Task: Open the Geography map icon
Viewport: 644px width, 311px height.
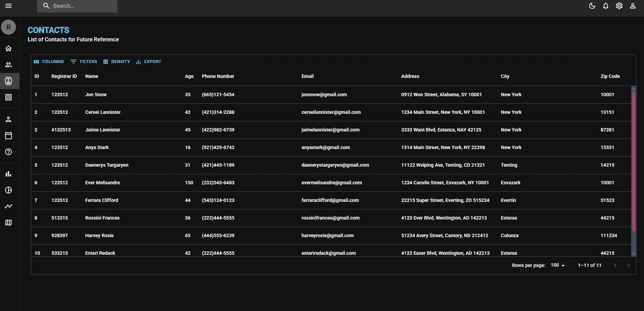Action: (x=8, y=223)
